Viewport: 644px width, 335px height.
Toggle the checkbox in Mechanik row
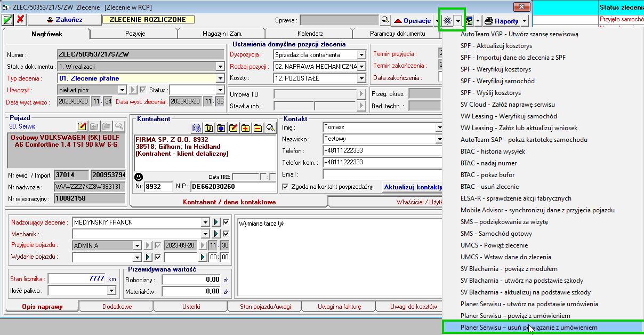(x=226, y=234)
